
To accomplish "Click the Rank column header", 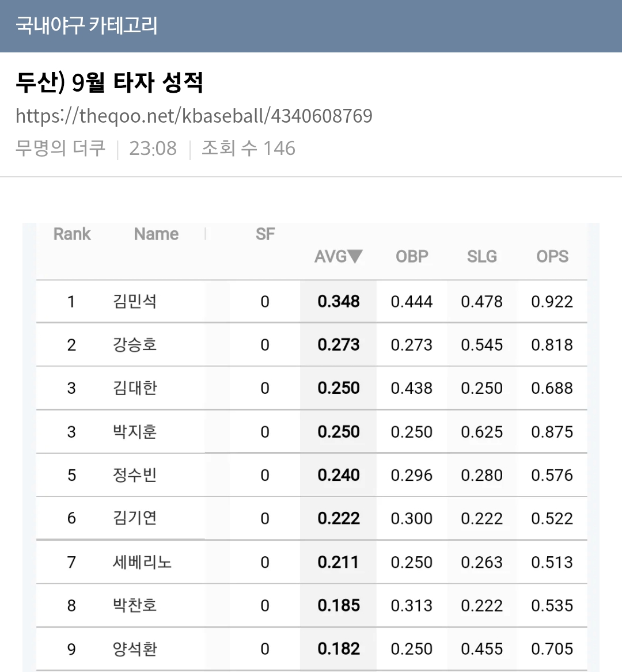I will [x=72, y=234].
